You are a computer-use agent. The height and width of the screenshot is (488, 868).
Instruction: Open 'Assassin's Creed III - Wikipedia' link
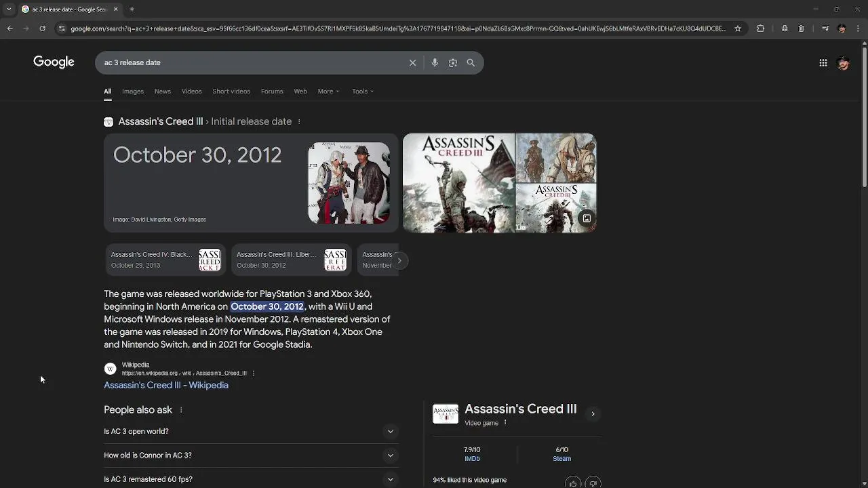pyautogui.click(x=166, y=385)
